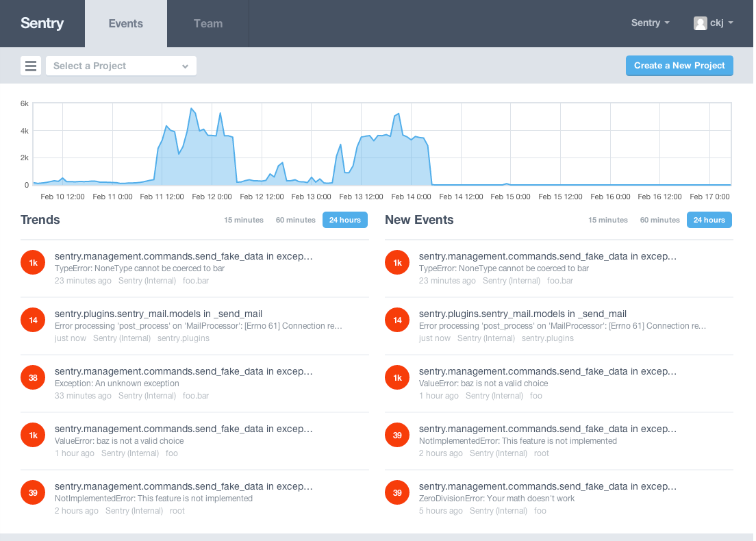Select 24 hours for New Events
Image resolution: width=756 pixels, height=541 pixels.
coord(709,220)
